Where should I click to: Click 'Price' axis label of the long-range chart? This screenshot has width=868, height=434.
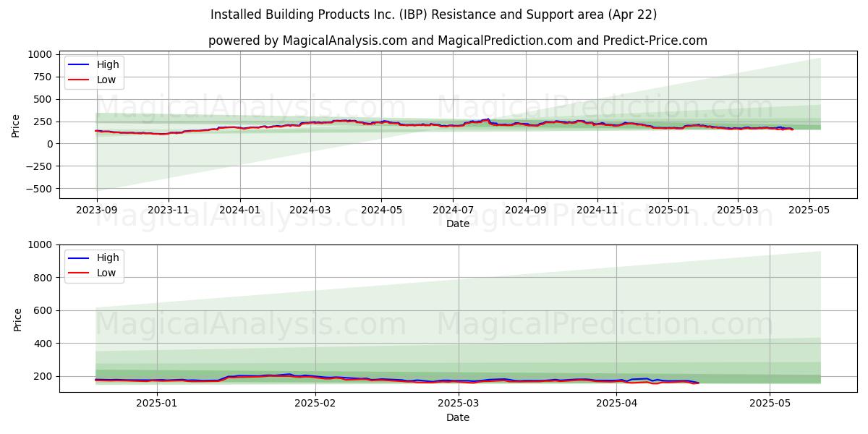pyautogui.click(x=16, y=125)
